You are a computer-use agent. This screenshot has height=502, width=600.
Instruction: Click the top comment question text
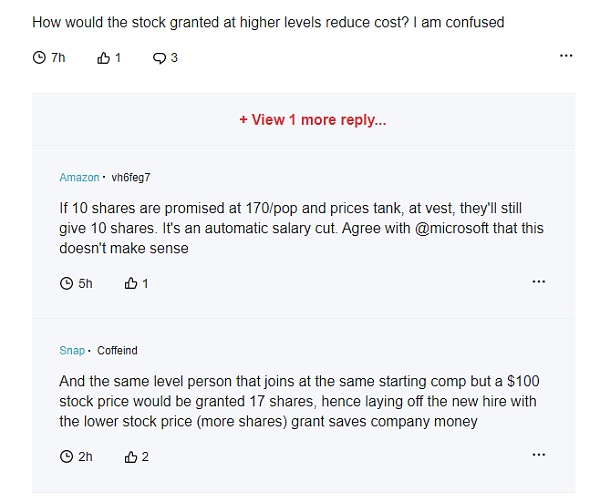[x=268, y=22]
